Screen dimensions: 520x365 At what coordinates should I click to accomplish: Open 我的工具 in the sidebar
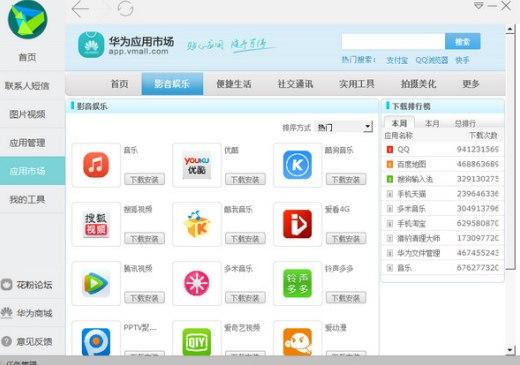point(27,200)
